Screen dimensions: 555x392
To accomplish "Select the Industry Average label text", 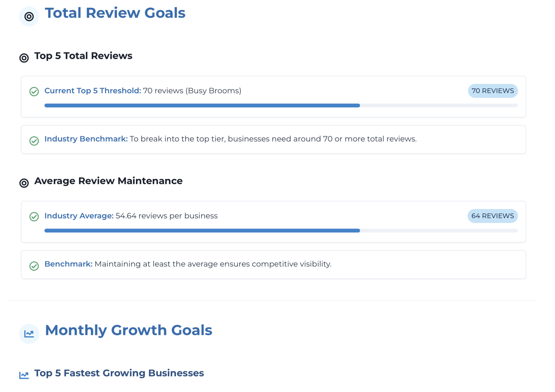I will [x=79, y=216].
